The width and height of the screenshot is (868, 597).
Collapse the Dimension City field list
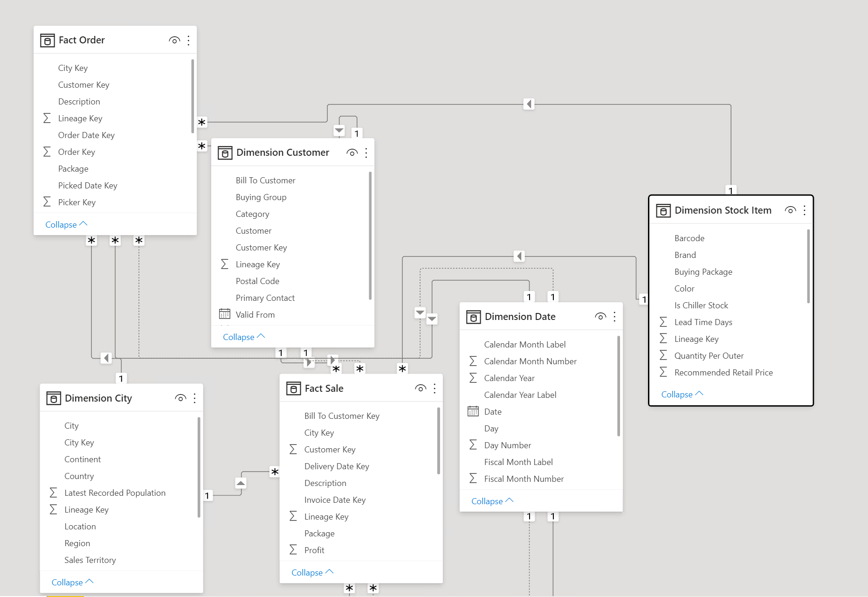pos(72,582)
